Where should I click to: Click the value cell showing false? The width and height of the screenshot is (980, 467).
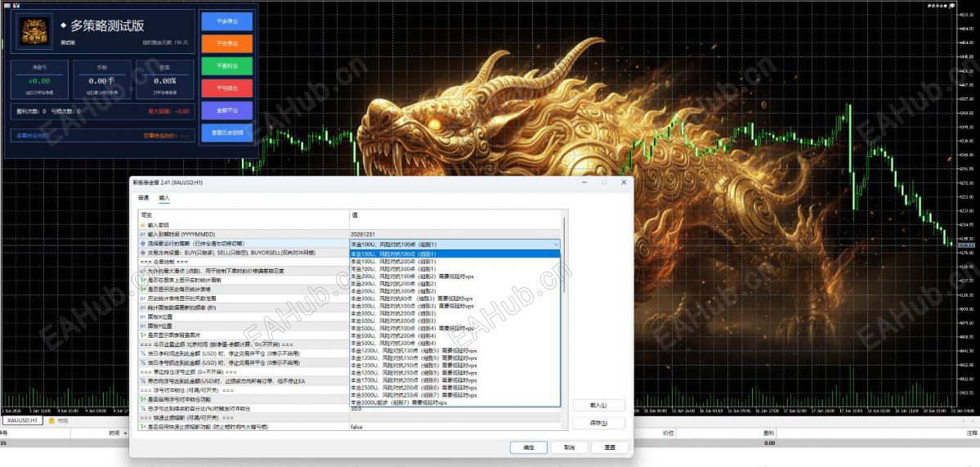455,427
